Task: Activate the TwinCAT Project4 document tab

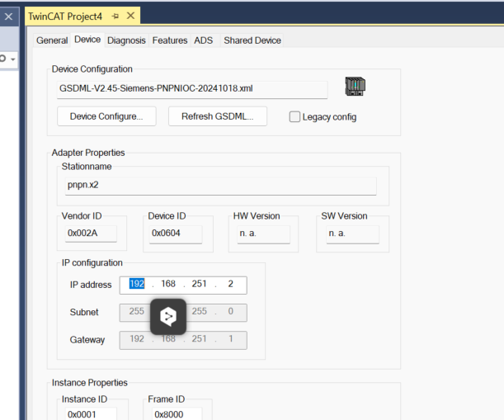Action: coord(65,17)
